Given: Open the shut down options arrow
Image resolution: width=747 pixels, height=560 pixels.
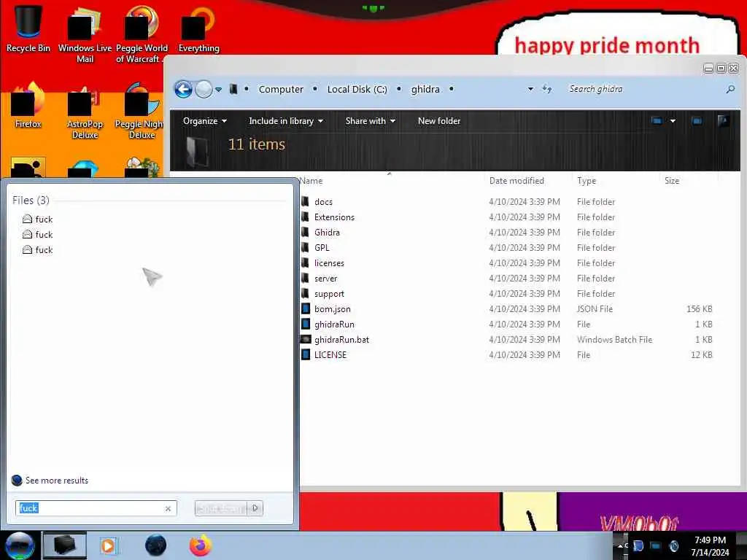Looking at the screenshot, I should click(x=255, y=508).
